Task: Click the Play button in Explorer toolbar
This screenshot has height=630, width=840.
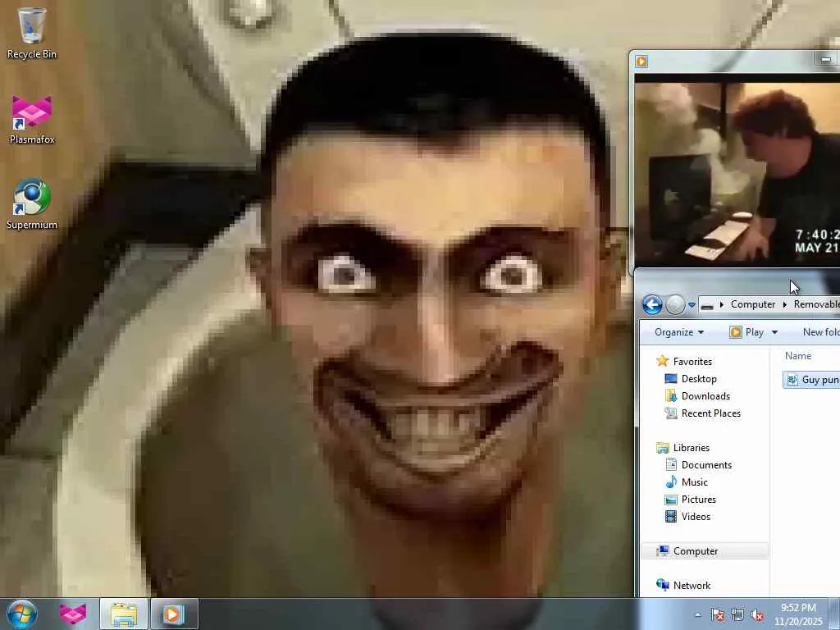Action: pyautogui.click(x=746, y=332)
